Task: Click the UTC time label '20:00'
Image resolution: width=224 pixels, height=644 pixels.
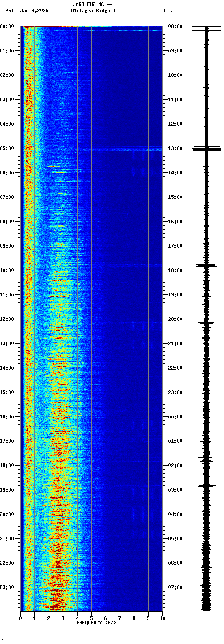Action: pyautogui.click(x=175, y=319)
